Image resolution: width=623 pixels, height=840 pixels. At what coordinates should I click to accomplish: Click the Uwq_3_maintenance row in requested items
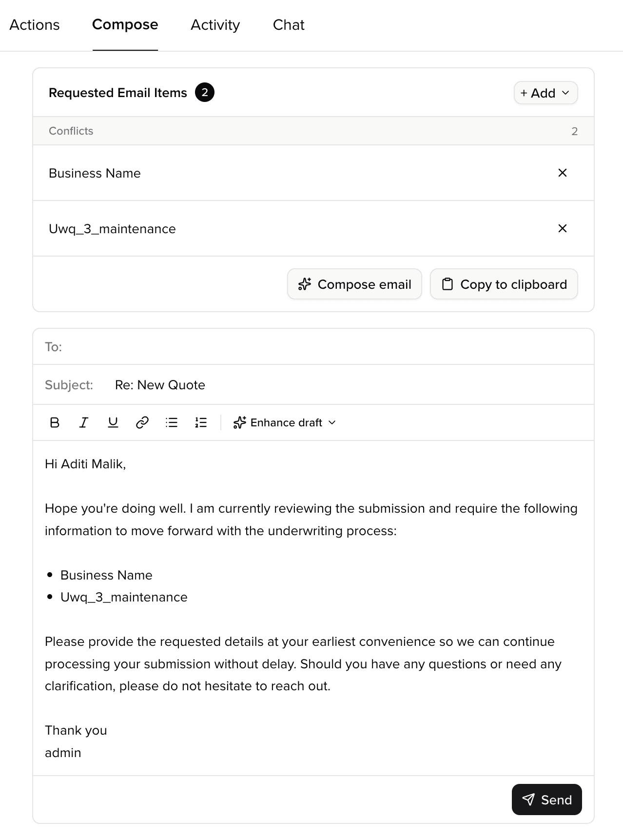[313, 228]
